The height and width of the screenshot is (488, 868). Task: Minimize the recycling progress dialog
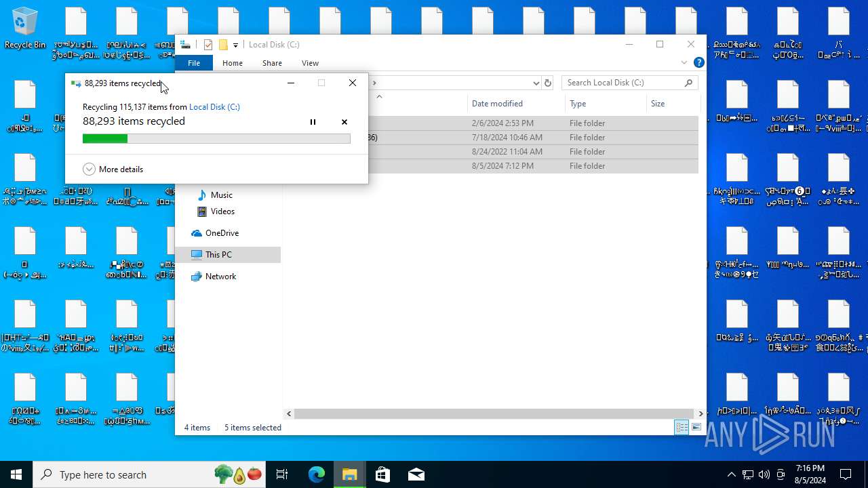click(290, 83)
